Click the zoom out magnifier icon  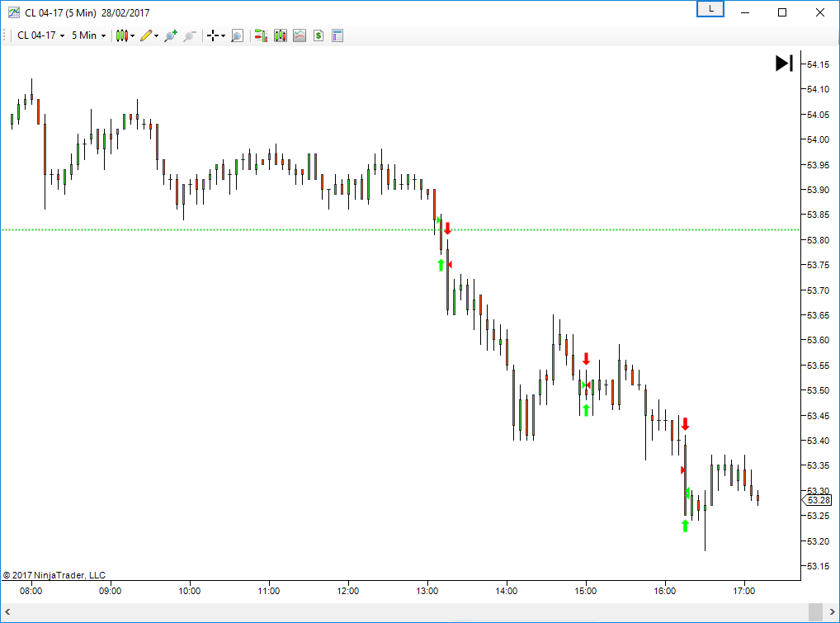(x=189, y=35)
